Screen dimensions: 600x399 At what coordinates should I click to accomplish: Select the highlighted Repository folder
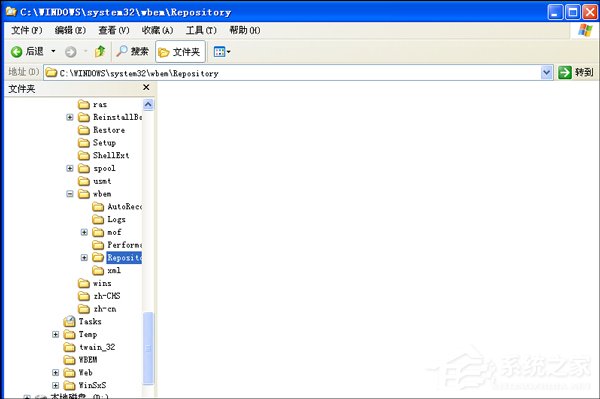(x=124, y=257)
